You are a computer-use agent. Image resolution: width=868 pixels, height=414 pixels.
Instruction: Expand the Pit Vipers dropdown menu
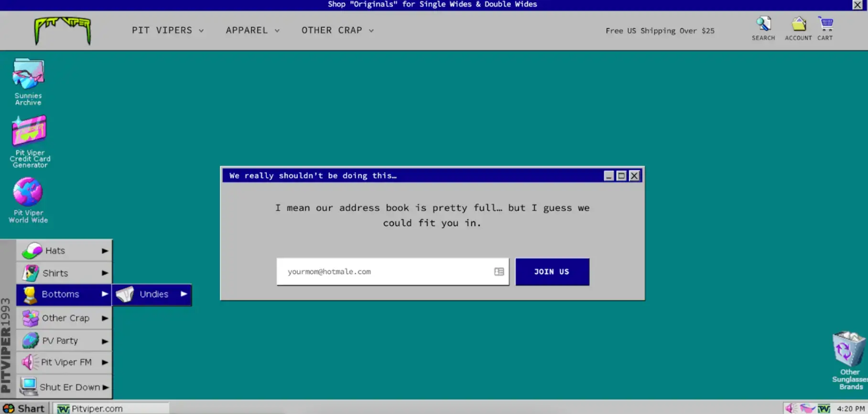[167, 30]
